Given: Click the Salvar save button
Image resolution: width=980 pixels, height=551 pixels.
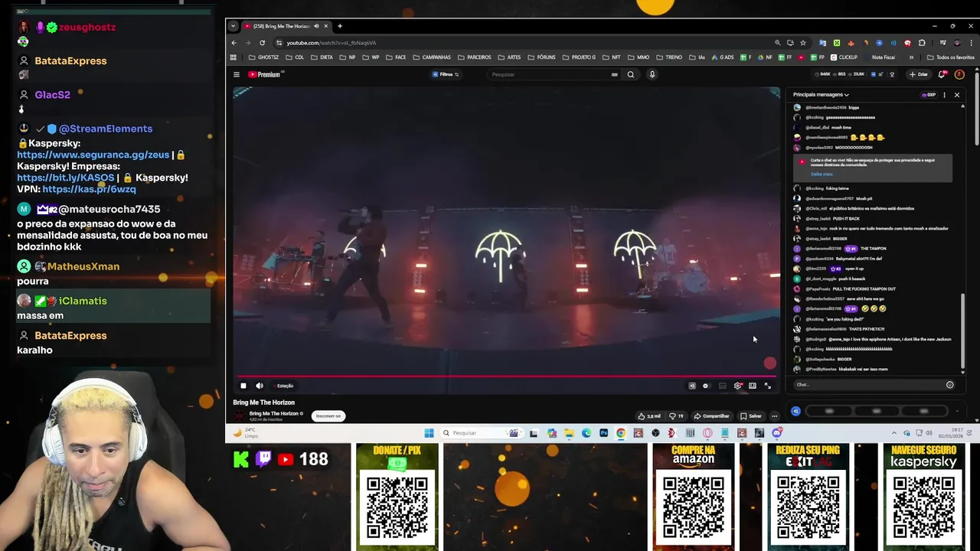Looking at the screenshot, I should (x=750, y=416).
